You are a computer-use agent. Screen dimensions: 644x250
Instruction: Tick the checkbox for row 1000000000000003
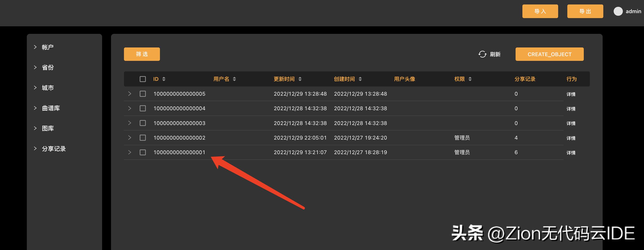click(x=143, y=123)
